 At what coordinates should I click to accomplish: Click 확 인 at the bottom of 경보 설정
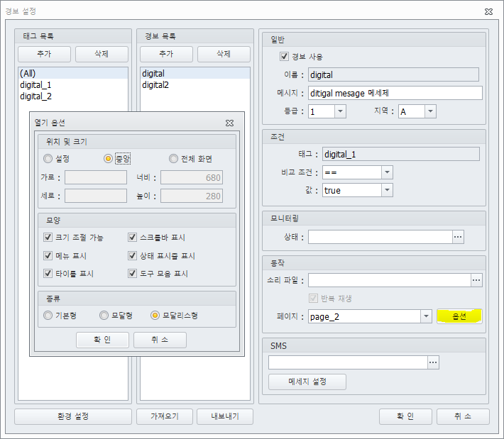[x=405, y=416]
